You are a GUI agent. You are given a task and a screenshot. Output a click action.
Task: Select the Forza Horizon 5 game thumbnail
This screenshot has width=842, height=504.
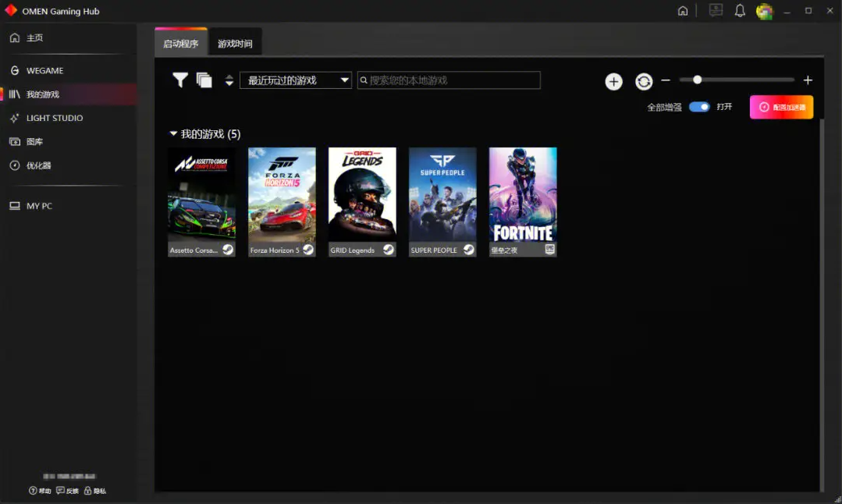click(282, 201)
